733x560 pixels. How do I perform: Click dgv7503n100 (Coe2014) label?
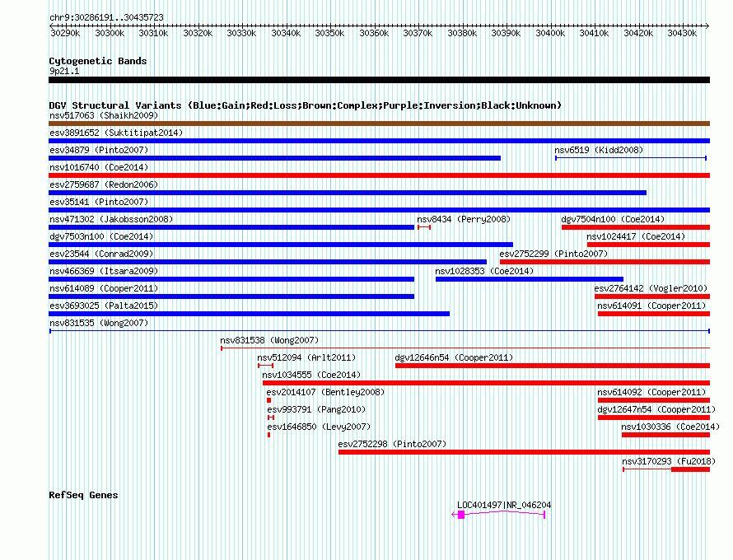pyautogui.click(x=101, y=236)
